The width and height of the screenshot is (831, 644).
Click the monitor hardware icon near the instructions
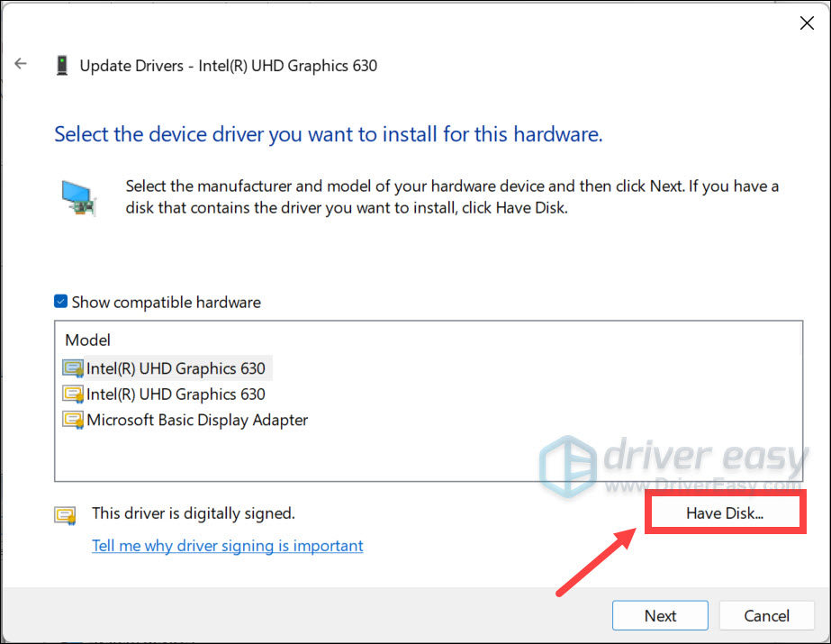77,196
